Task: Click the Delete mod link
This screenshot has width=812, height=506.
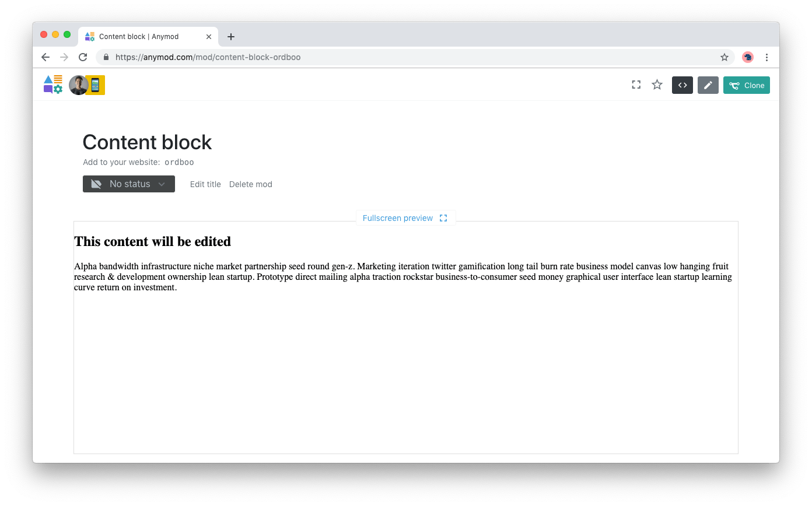Action: tap(251, 184)
